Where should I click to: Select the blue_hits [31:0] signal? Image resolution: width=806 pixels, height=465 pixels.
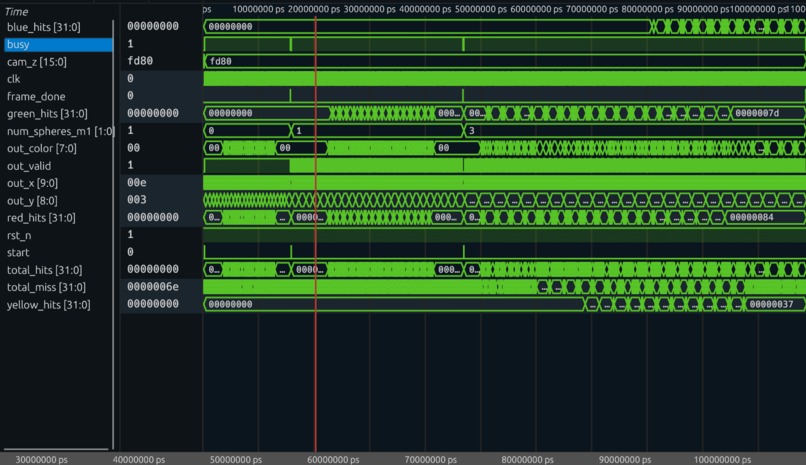pos(44,27)
